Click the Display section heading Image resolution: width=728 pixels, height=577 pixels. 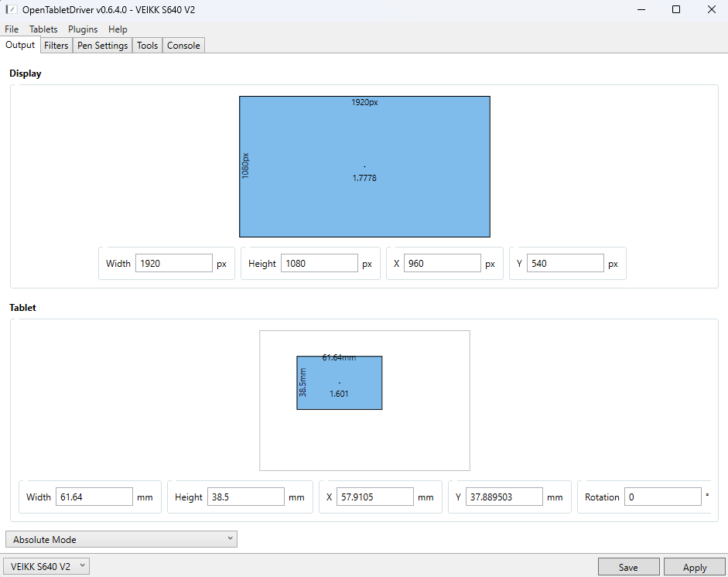click(x=26, y=73)
